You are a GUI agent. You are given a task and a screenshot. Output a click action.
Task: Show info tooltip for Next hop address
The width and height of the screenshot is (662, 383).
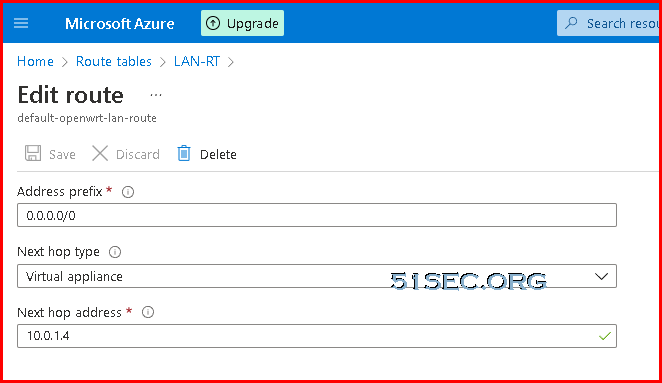[148, 312]
